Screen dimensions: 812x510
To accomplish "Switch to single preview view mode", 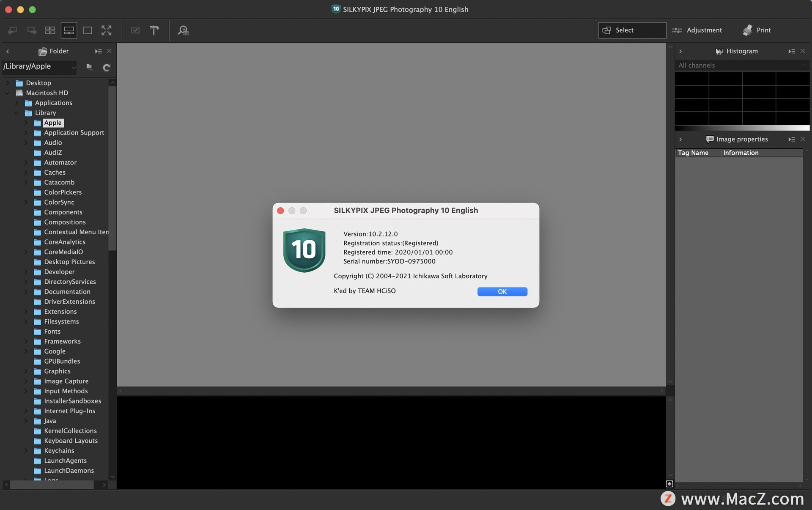I will [x=88, y=30].
